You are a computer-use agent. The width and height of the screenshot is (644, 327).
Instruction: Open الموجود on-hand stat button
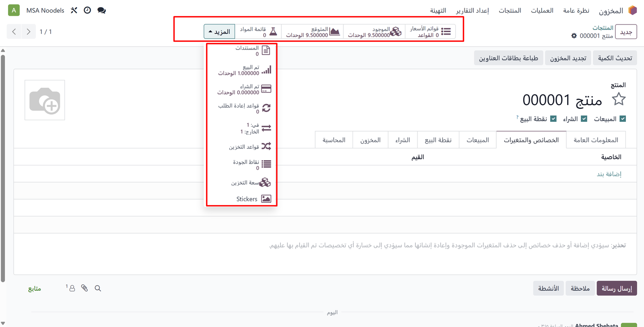[x=374, y=32]
